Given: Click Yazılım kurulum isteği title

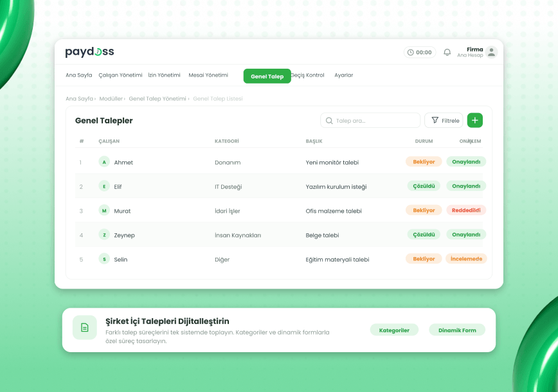Looking at the screenshot, I should [336, 187].
